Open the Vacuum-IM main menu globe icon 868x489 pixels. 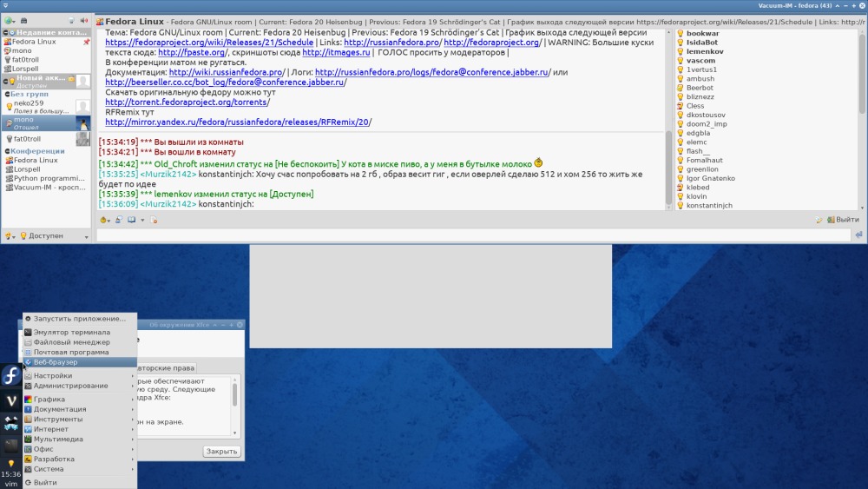point(9,21)
